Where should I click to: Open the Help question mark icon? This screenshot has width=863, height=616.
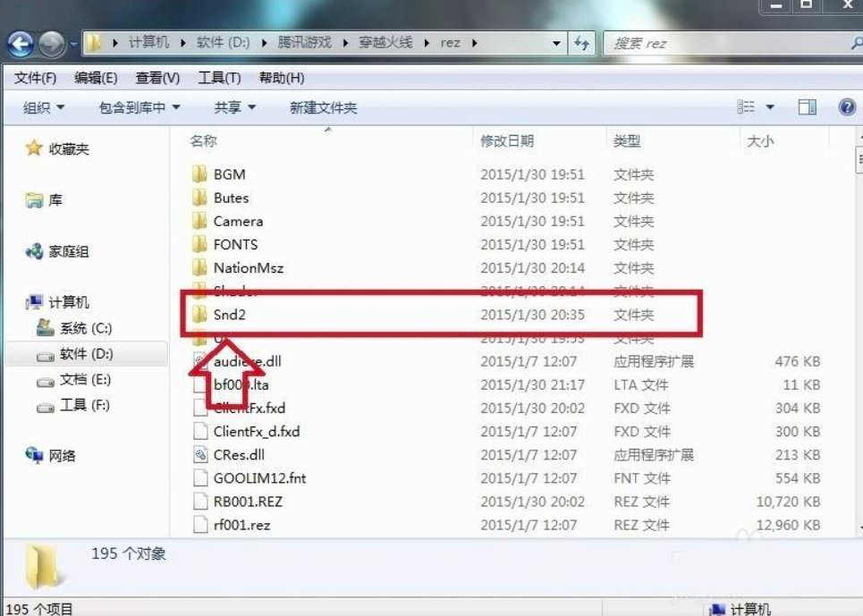[x=847, y=106]
